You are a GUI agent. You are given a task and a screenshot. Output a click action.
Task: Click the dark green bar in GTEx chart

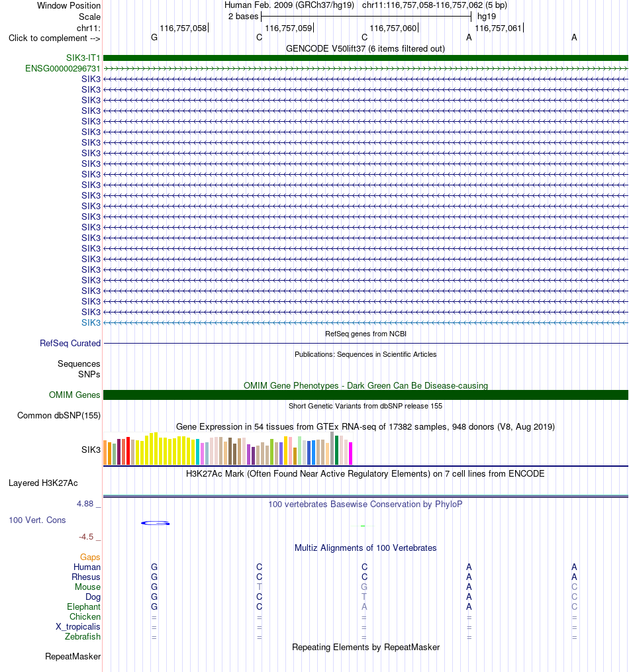click(x=337, y=450)
